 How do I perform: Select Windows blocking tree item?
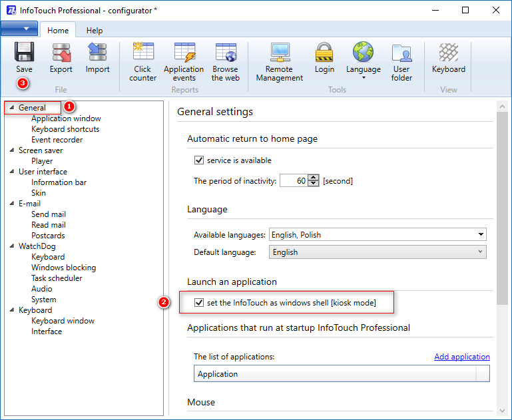pyautogui.click(x=63, y=268)
